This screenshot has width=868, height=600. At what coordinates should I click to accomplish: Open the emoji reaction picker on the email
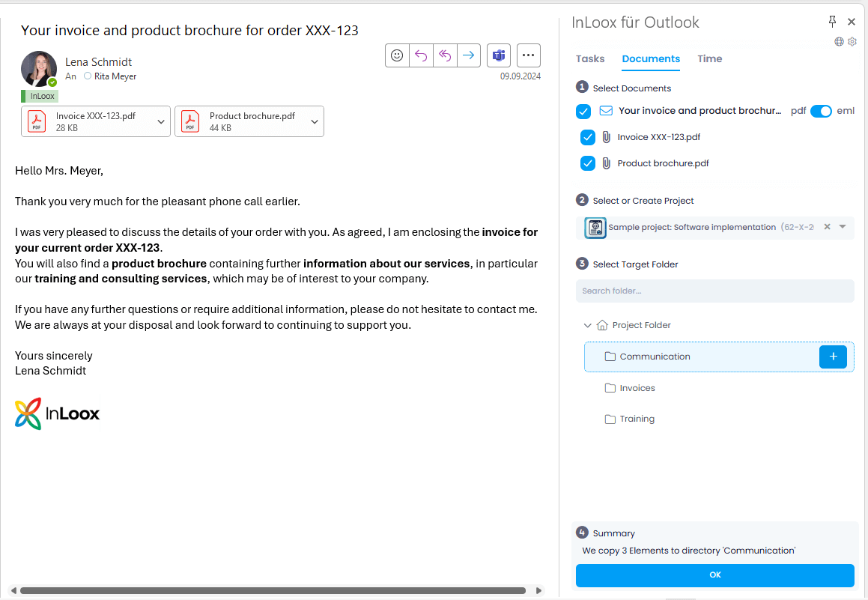point(397,55)
